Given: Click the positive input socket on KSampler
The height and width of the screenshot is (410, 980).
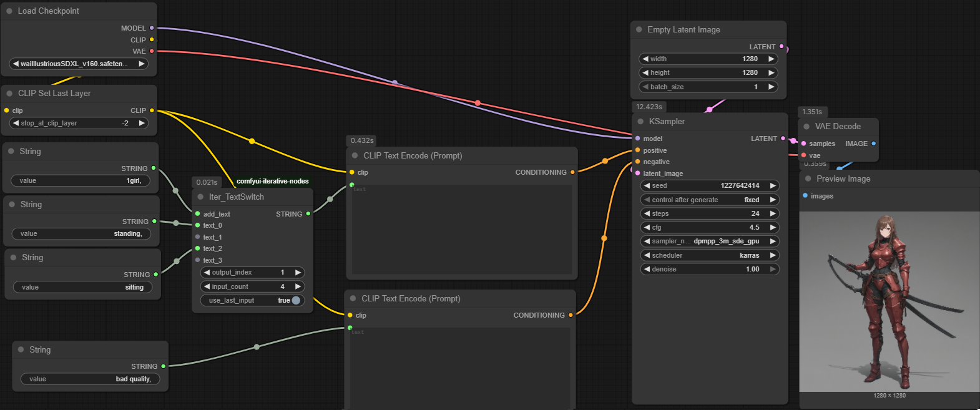Looking at the screenshot, I should pos(637,150).
